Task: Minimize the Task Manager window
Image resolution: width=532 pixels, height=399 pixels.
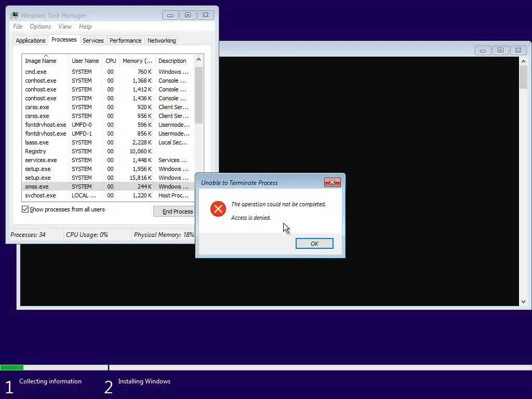Action: (170, 15)
